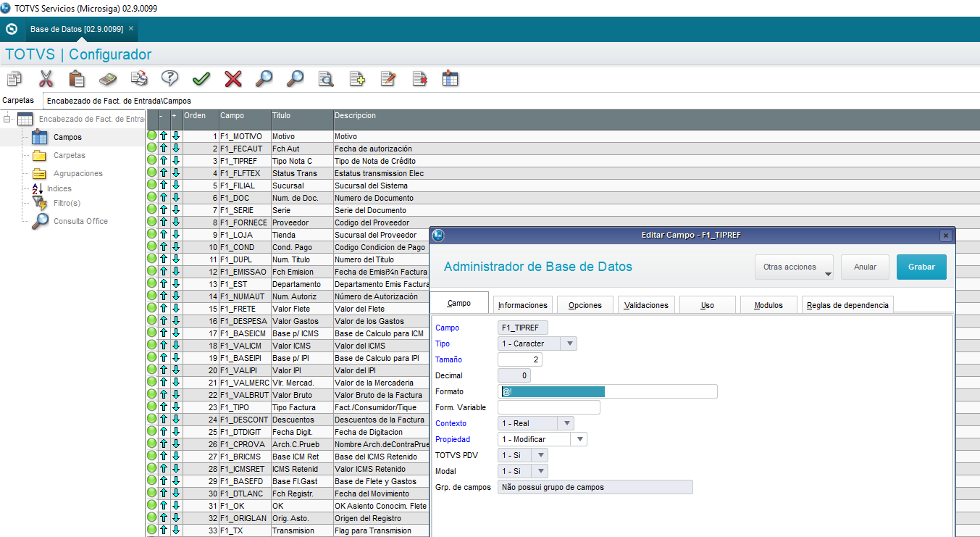Click the green status circle of F1_MOTIVO

152,136
